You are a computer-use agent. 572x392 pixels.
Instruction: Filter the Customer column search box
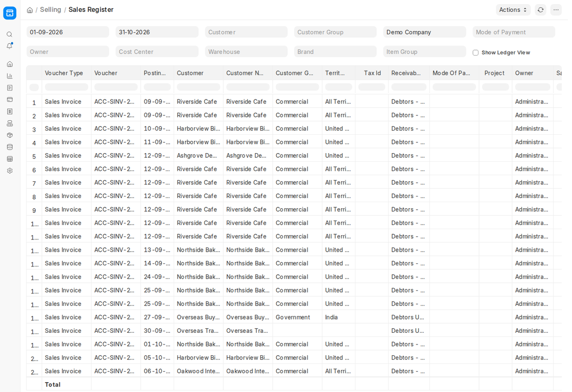199,87
